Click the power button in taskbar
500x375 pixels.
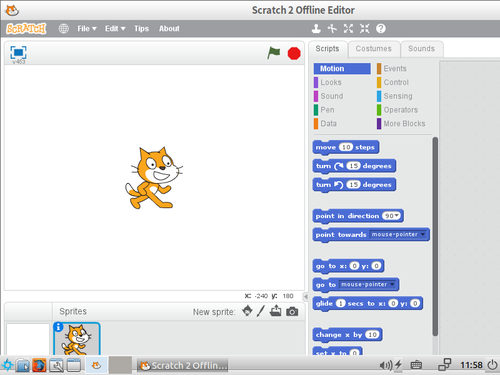pyautogui.click(x=492, y=365)
